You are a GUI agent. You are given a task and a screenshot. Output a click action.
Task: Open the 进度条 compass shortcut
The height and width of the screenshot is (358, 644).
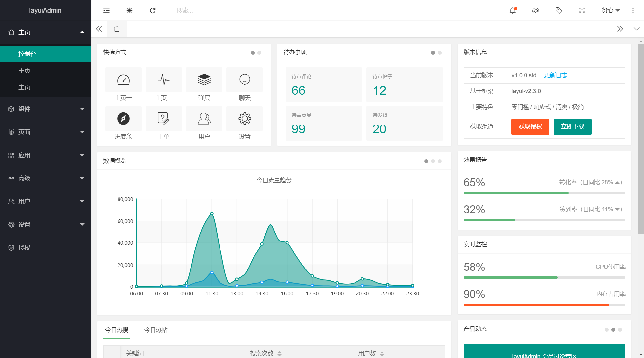pos(123,119)
